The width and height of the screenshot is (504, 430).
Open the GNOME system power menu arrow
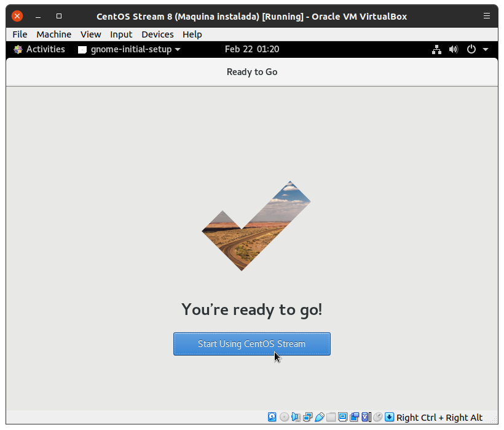(x=486, y=49)
